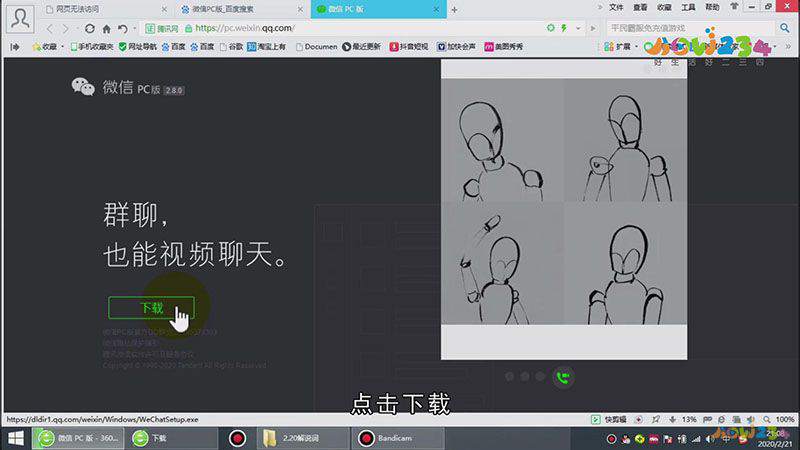Screen dimensions: 800x450
Task: Open the 网址导航 bookmark
Action: pos(138,46)
